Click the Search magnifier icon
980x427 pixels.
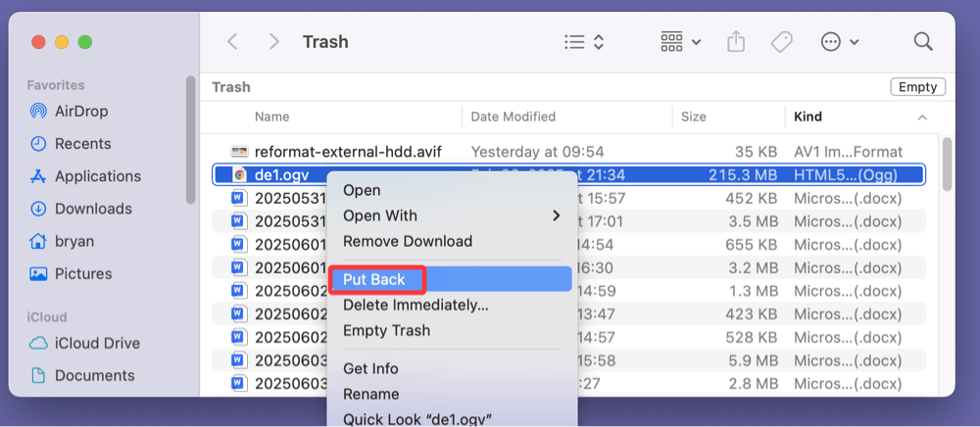click(x=923, y=42)
